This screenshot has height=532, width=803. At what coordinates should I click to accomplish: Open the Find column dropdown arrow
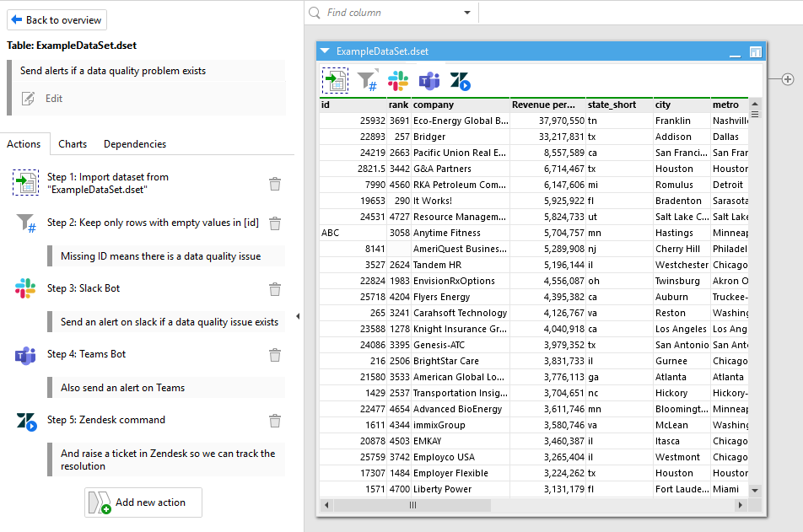click(x=467, y=13)
